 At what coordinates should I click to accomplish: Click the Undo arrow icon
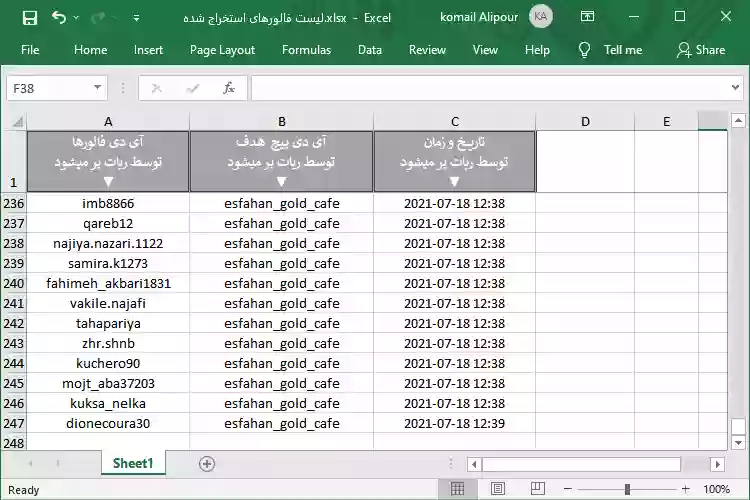[x=59, y=17]
